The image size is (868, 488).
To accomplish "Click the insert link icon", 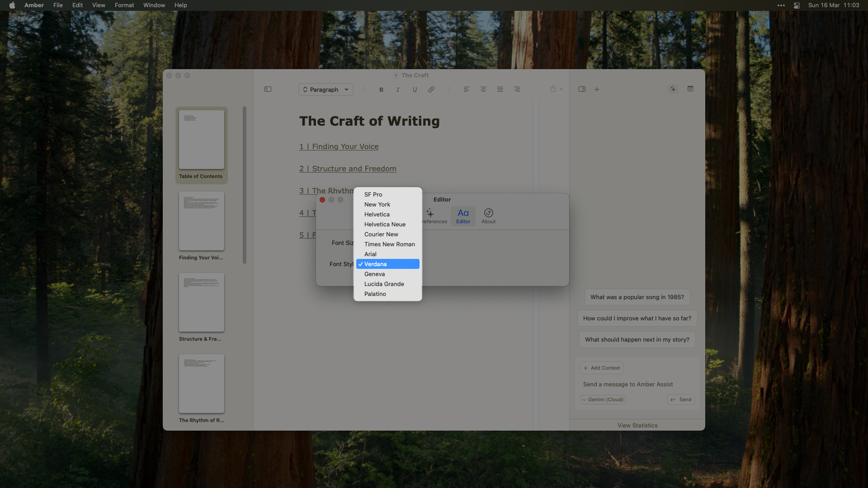I will (431, 89).
